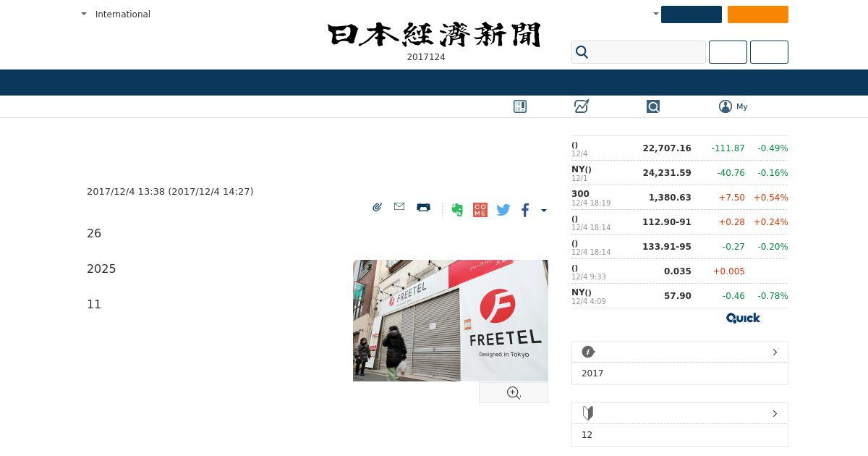The width and height of the screenshot is (868, 456).
Task: Click the Nikkei newspaper masthead logo
Action: (434, 35)
